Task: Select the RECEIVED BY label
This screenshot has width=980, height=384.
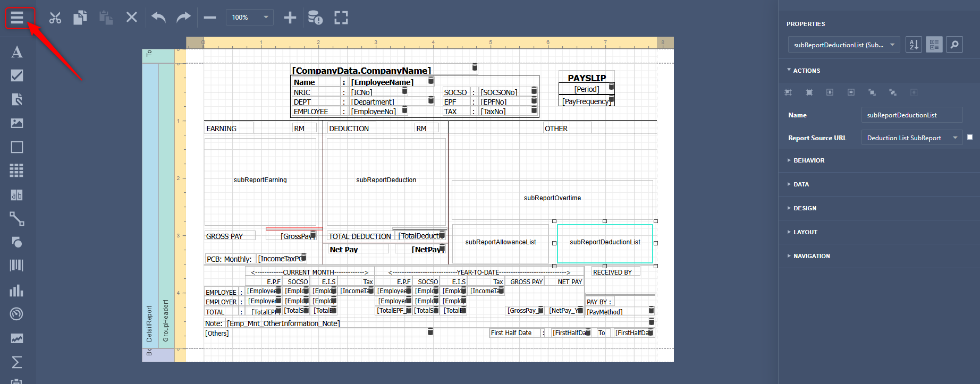Action: click(x=616, y=272)
